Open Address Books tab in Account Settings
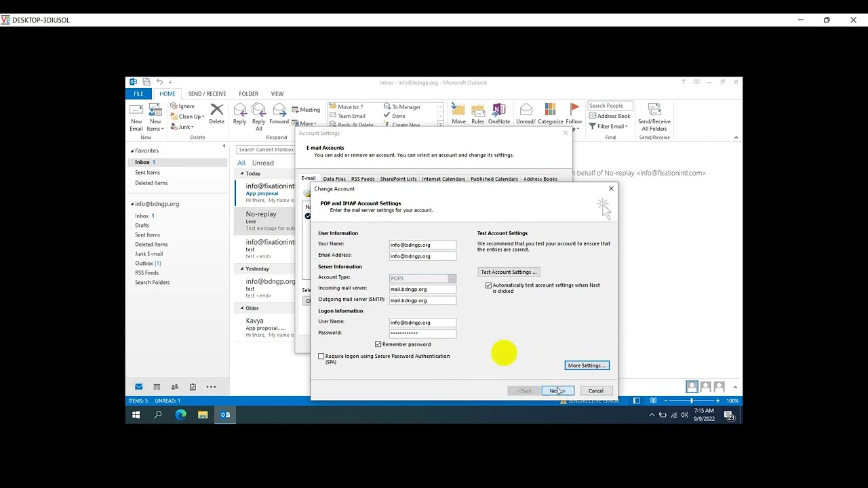The height and width of the screenshot is (488, 868). pos(540,179)
